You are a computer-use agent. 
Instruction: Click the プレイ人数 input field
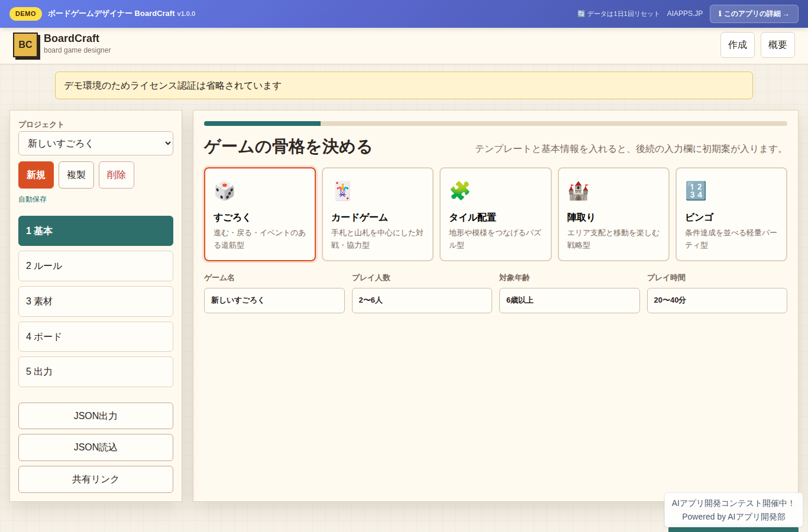[422, 300]
